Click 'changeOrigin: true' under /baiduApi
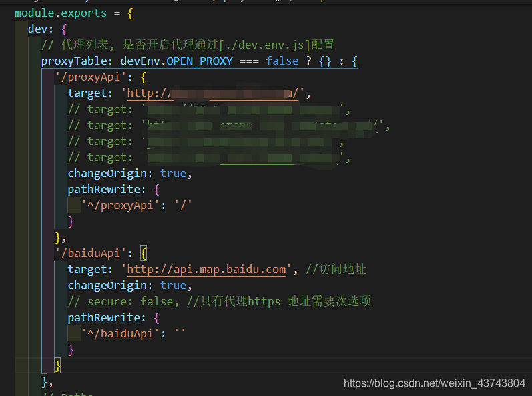This screenshot has width=532, height=396. (x=129, y=285)
